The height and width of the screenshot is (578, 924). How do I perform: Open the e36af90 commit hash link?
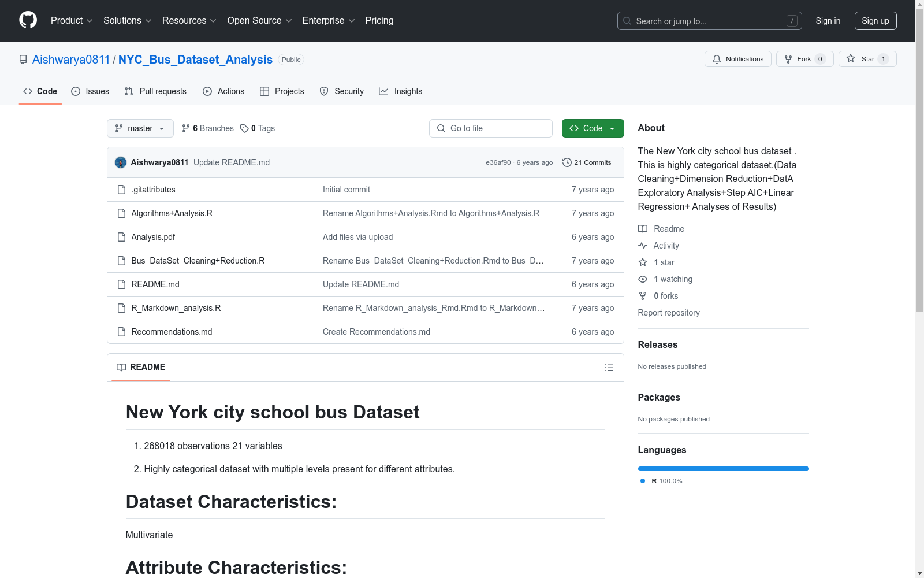click(498, 162)
